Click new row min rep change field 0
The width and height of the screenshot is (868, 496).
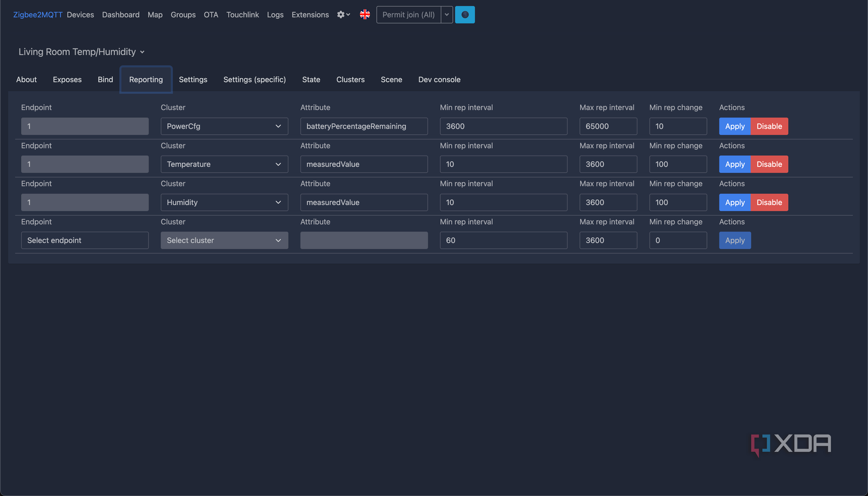tap(678, 240)
